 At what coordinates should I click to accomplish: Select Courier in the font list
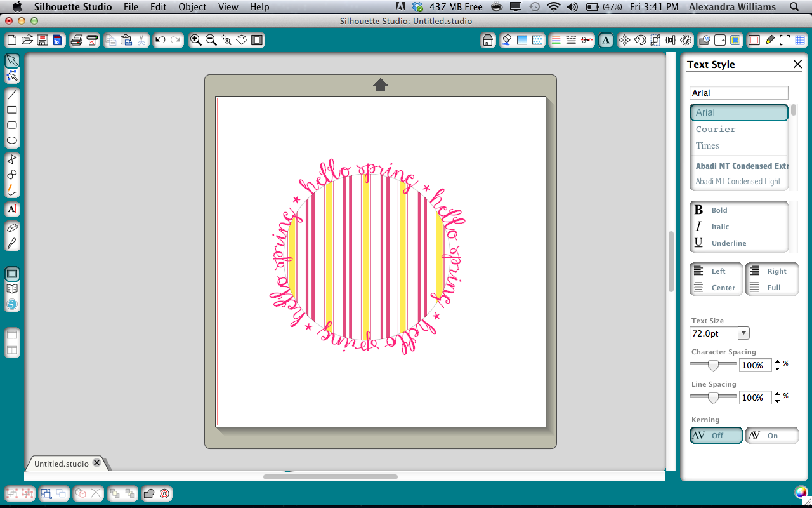pyautogui.click(x=739, y=129)
